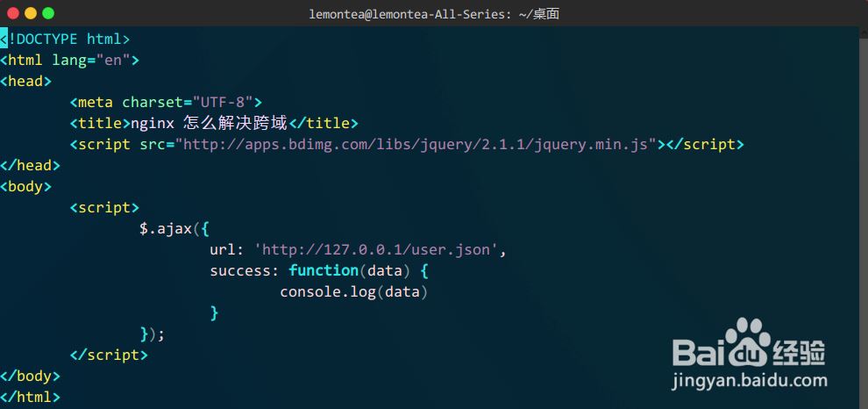Close the terminal window with red button
This screenshot has width=868, height=409.
pyautogui.click(x=13, y=13)
